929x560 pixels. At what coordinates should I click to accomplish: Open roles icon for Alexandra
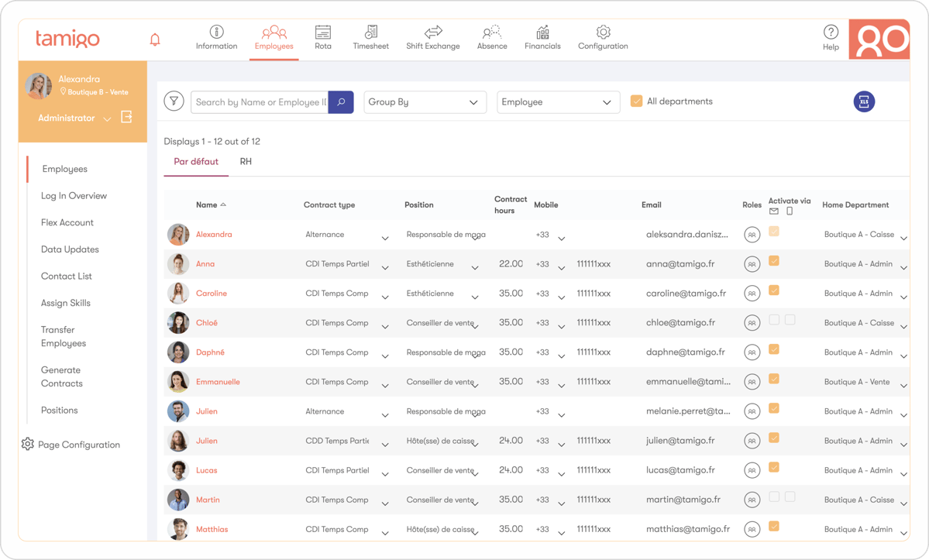(752, 235)
